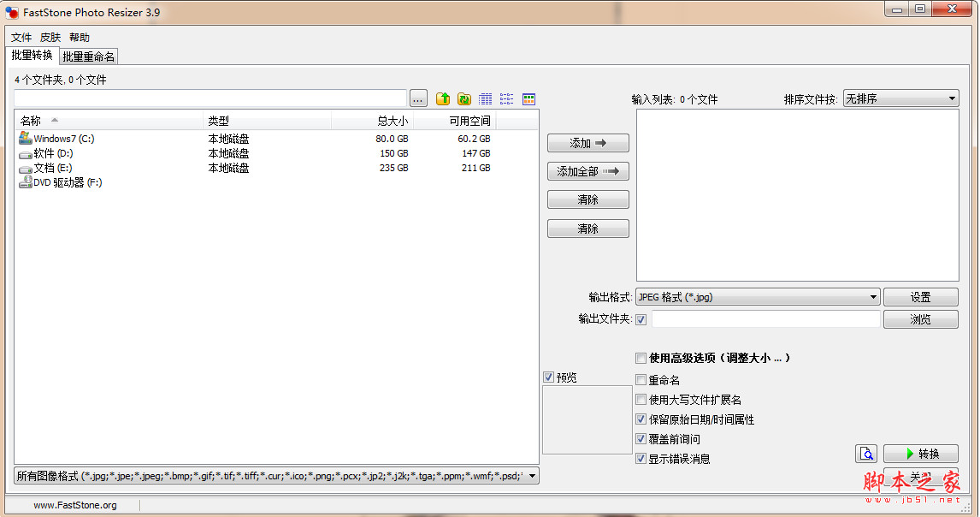The height and width of the screenshot is (517, 980).
Task: Switch to 批量重命名 tab
Action: pyautogui.click(x=89, y=56)
